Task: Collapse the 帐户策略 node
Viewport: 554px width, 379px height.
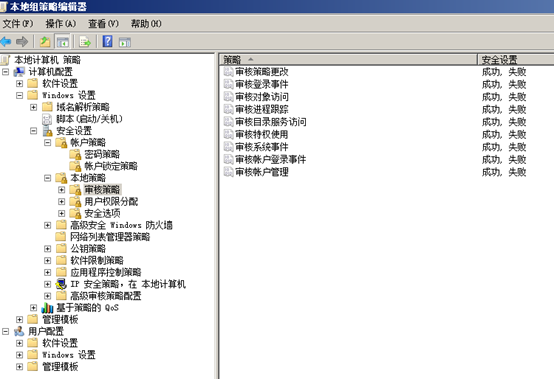Action: pos(48,142)
